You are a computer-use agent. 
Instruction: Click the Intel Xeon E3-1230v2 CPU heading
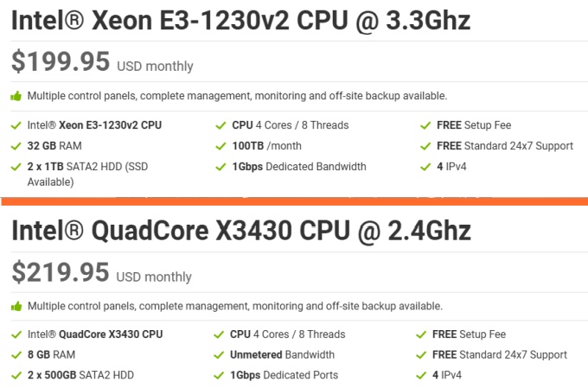pos(240,21)
